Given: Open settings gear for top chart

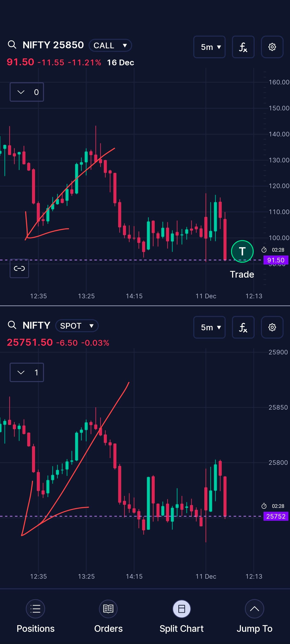Looking at the screenshot, I should (x=272, y=47).
